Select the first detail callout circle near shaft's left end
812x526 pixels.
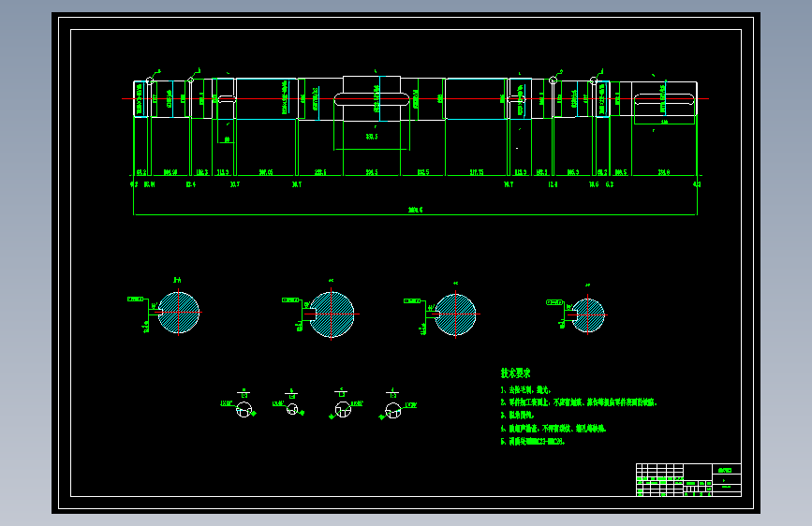(150, 80)
